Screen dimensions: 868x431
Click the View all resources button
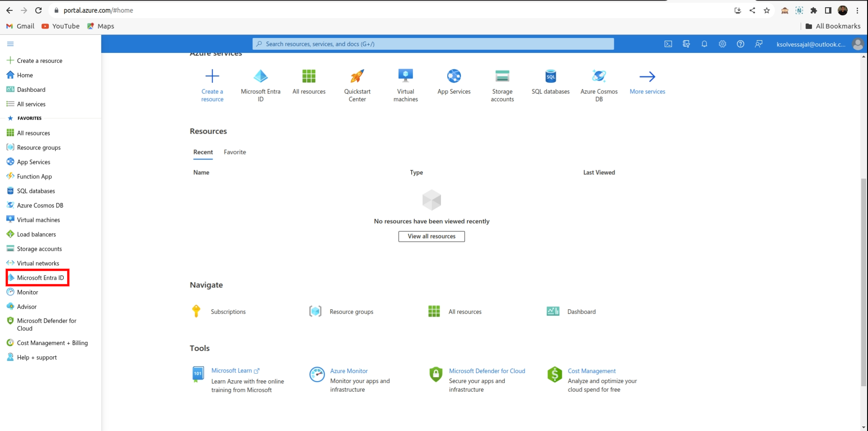click(432, 236)
